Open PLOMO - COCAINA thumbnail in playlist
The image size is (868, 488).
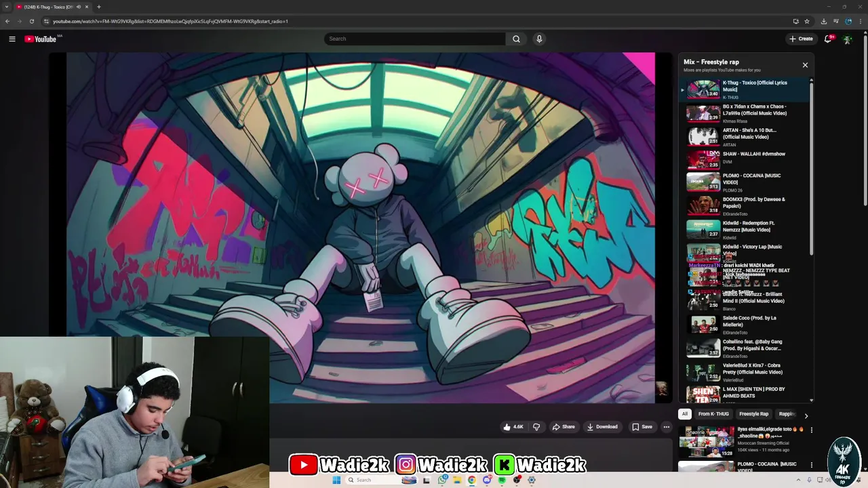coord(703,182)
